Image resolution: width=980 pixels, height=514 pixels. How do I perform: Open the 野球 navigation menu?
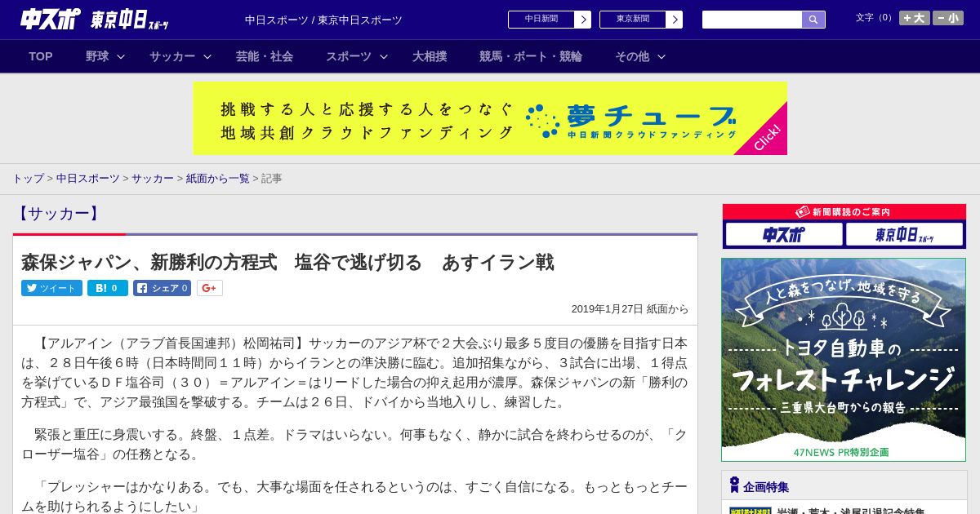coord(97,56)
